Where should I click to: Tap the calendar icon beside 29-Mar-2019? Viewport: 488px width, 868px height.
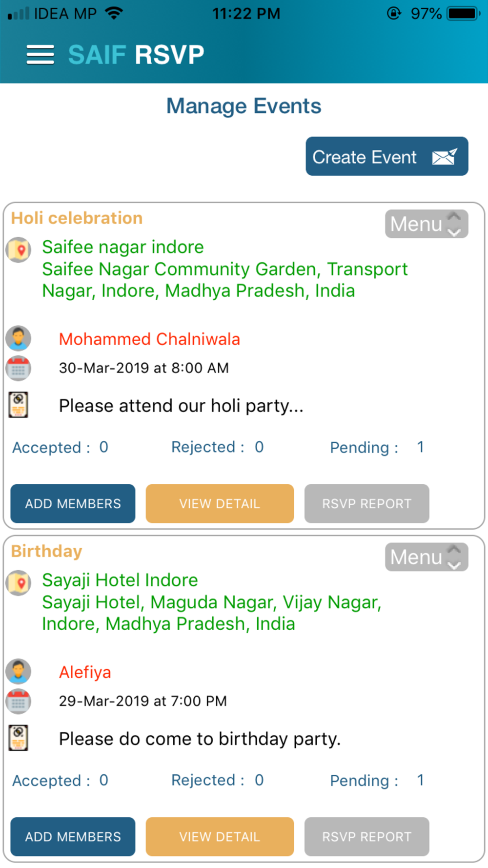point(19,702)
